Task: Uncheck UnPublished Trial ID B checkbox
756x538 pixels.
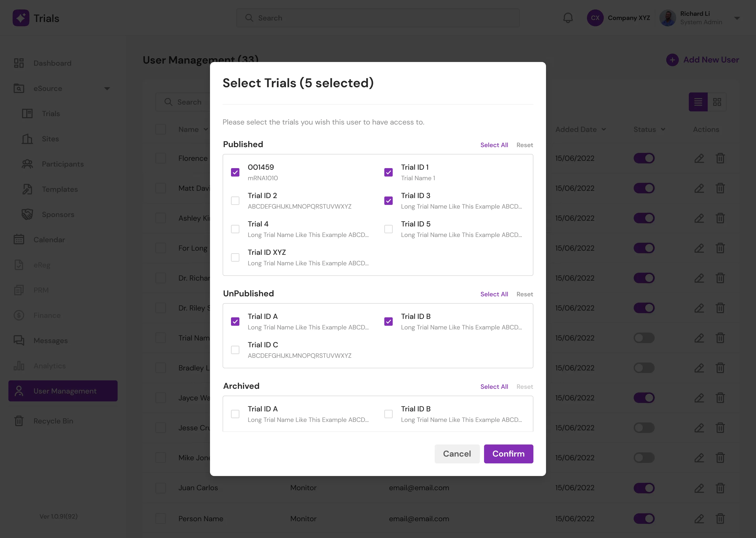Action: 388,322
